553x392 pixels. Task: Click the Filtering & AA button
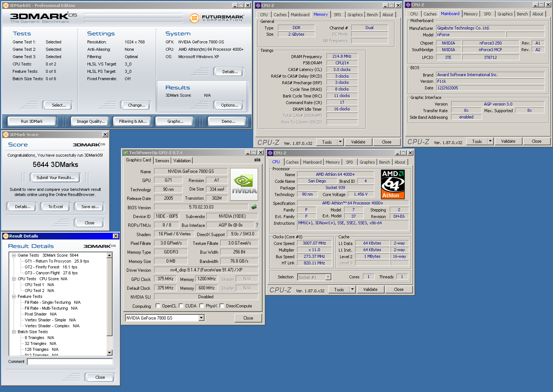pyautogui.click(x=133, y=121)
